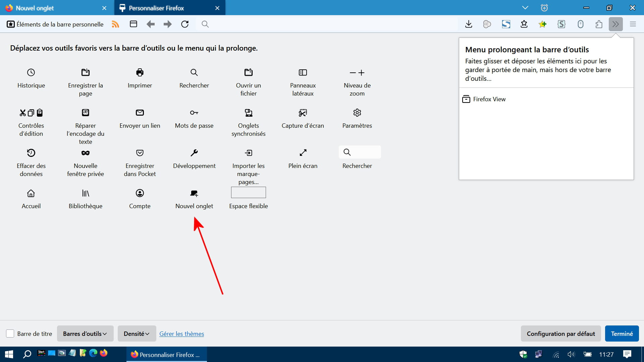Open the Barres d'outils dropdown
The height and width of the screenshot is (362, 644).
[x=85, y=334]
